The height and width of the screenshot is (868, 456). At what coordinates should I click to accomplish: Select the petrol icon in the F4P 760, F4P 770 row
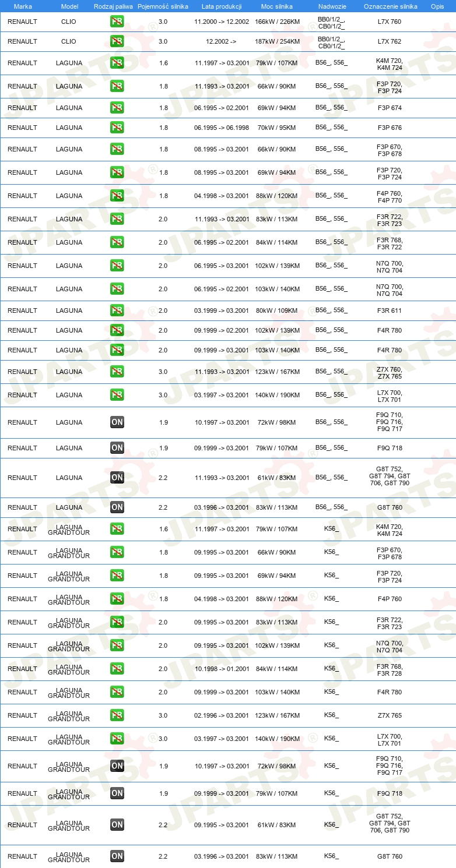pyautogui.click(x=117, y=196)
